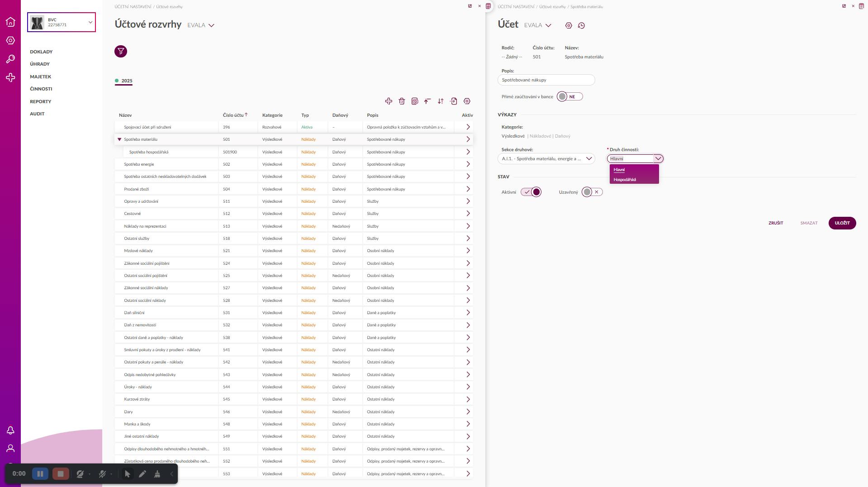Click the trash delete icon in table toolbar

coord(402,101)
